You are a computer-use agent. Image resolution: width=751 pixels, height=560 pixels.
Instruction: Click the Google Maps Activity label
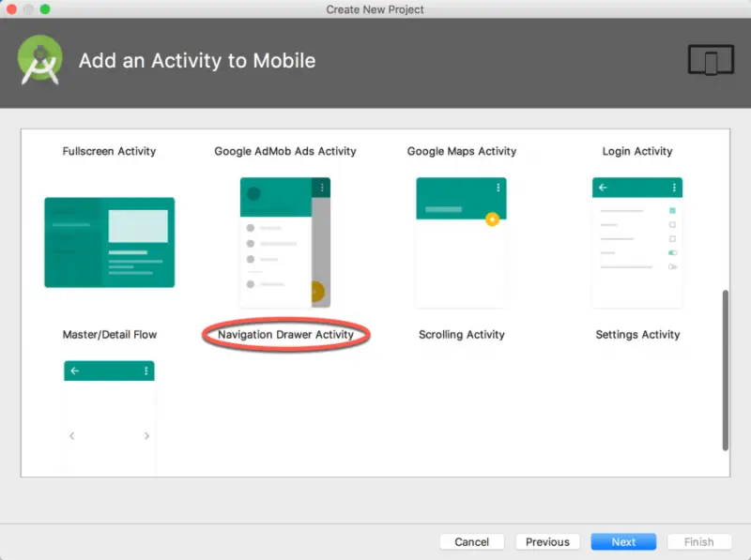(x=461, y=151)
